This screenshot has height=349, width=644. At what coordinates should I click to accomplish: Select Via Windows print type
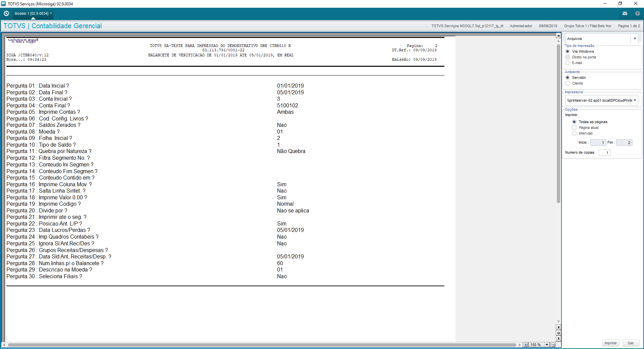point(568,51)
